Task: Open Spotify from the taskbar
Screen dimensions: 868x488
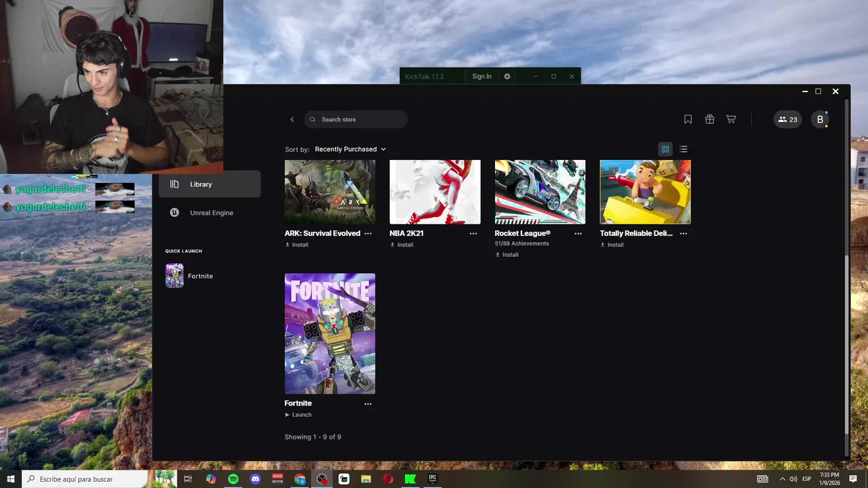Action: point(233,479)
